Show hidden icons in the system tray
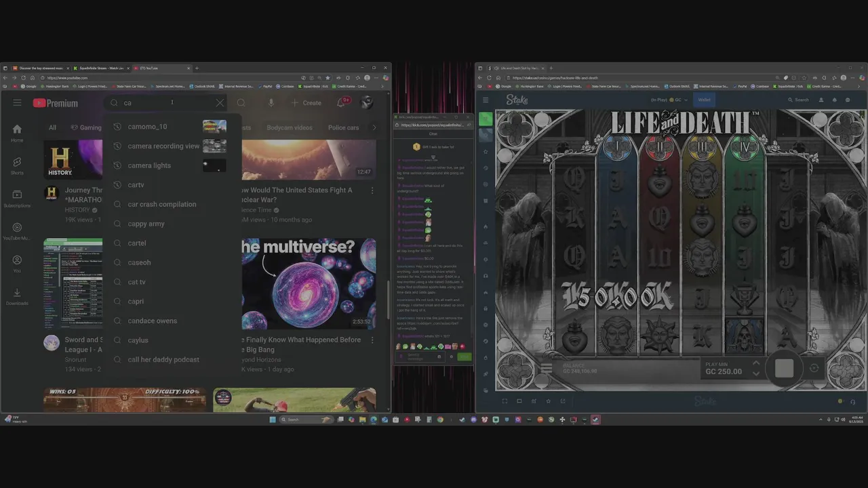The image size is (868, 488). 821,420
